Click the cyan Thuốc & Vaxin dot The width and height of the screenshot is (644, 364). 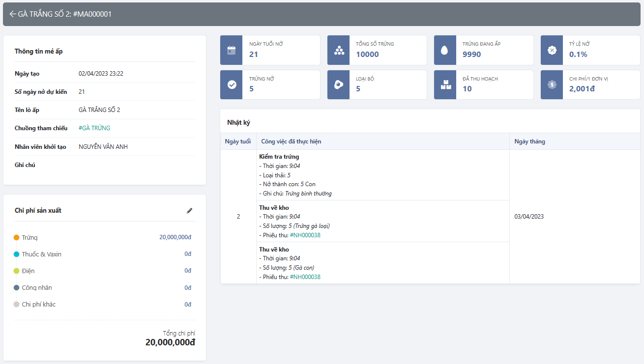pyautogui.click(x=16, y=254)
